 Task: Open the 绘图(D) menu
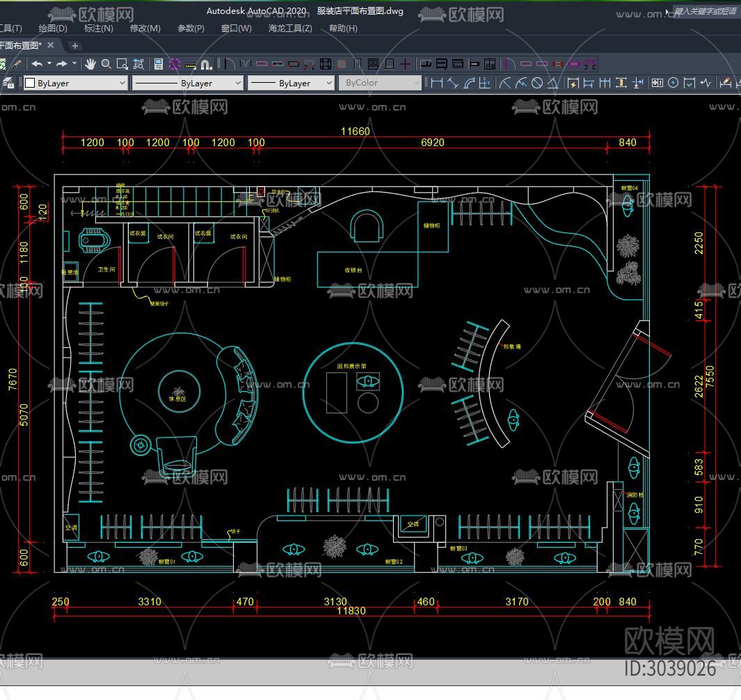(x=53, y=29)
